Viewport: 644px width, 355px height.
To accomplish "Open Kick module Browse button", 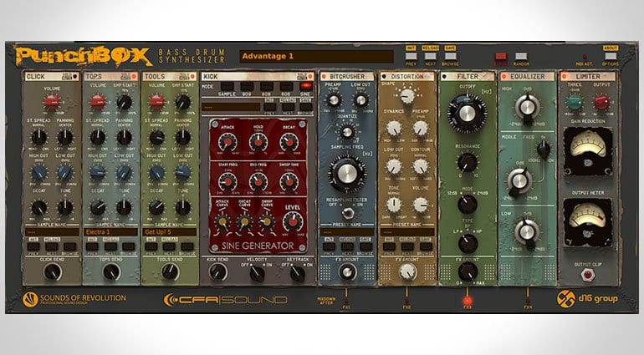I will tap(305, 107).
